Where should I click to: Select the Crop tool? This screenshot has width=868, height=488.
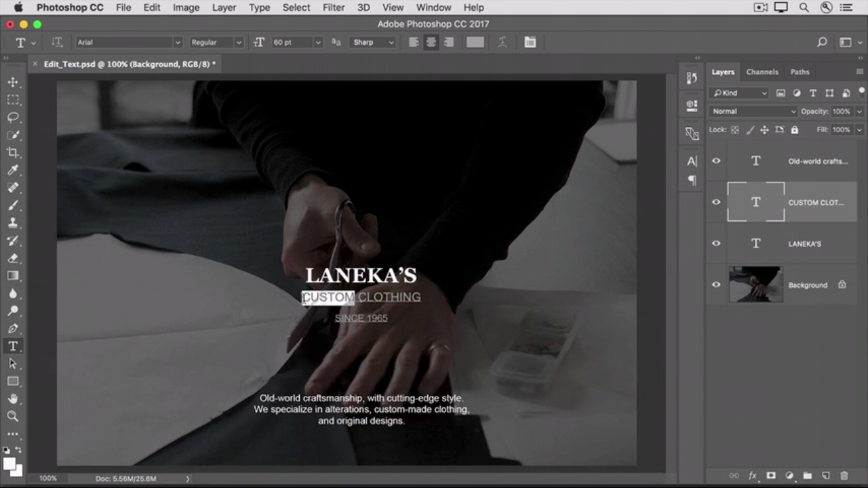(13, 152)
